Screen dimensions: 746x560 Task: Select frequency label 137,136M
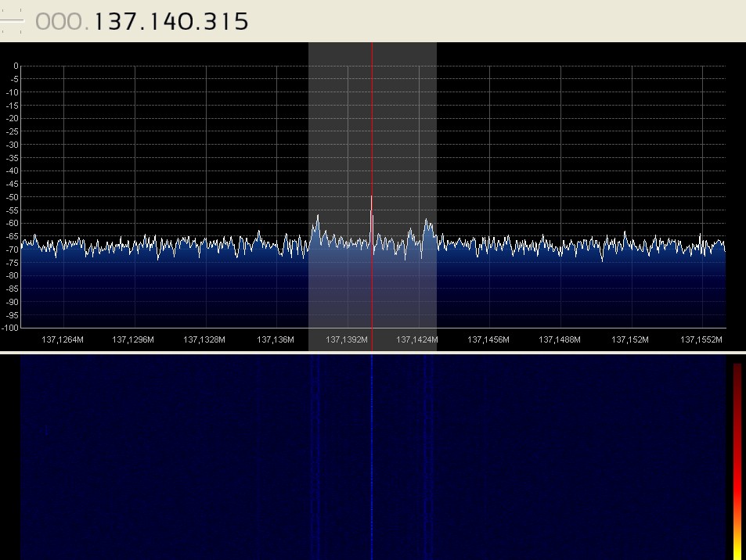276,340
